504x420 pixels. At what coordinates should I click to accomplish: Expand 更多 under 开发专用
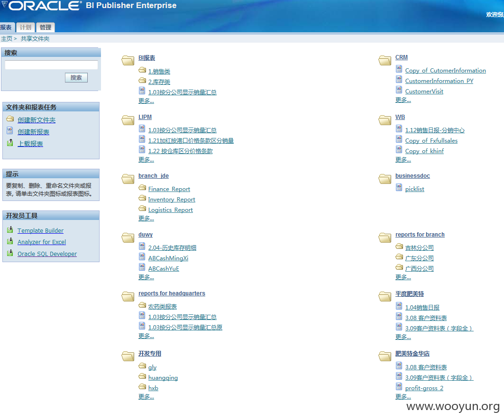tap(146, 397)
